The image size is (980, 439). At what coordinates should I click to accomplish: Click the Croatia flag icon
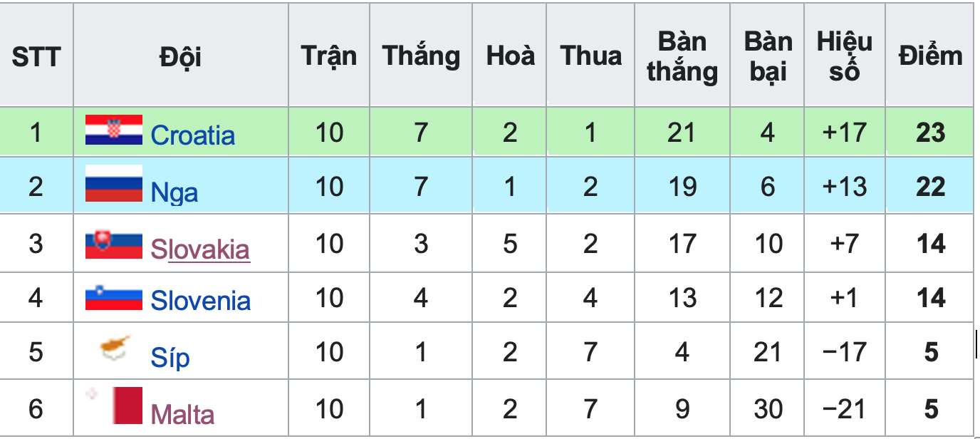pyautogui.click(x=114, y=130)
